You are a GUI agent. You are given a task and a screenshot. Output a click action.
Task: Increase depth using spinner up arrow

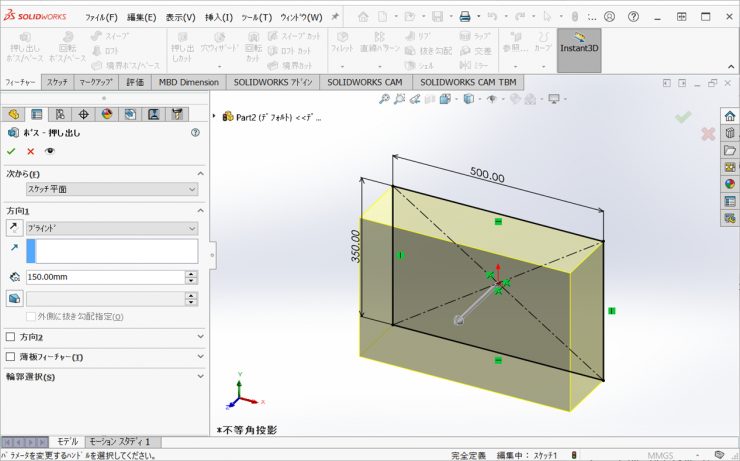click(x=190, y=274)
